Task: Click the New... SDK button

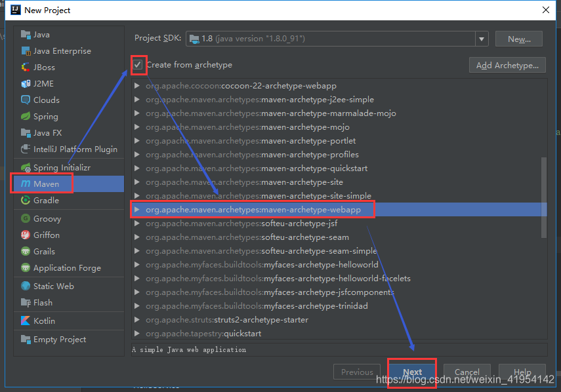Action: pyautogui.click(x=519, y=39)
